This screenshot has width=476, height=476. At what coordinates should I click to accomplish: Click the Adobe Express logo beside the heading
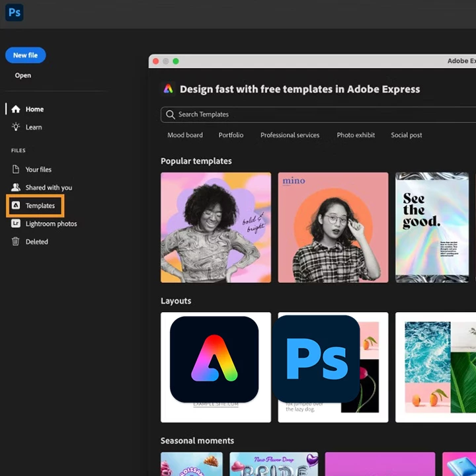click(169, 89)
